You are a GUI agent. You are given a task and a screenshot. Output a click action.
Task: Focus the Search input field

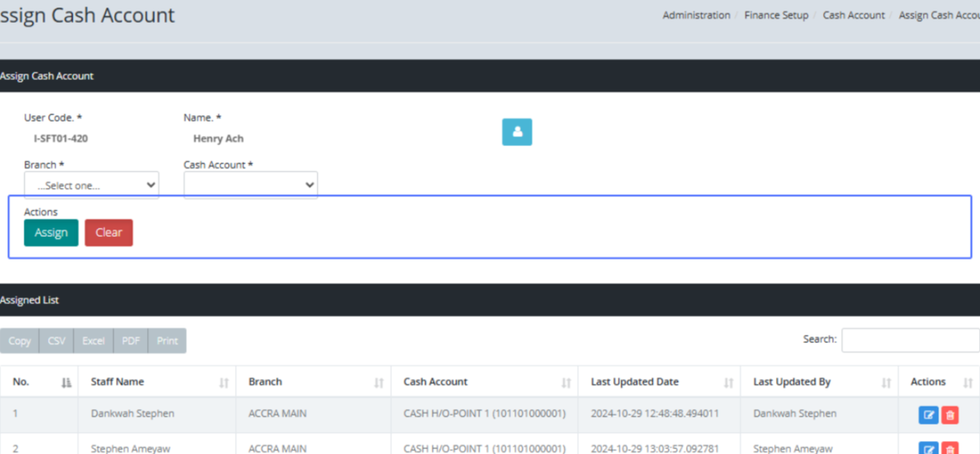(x=910, y=340)
